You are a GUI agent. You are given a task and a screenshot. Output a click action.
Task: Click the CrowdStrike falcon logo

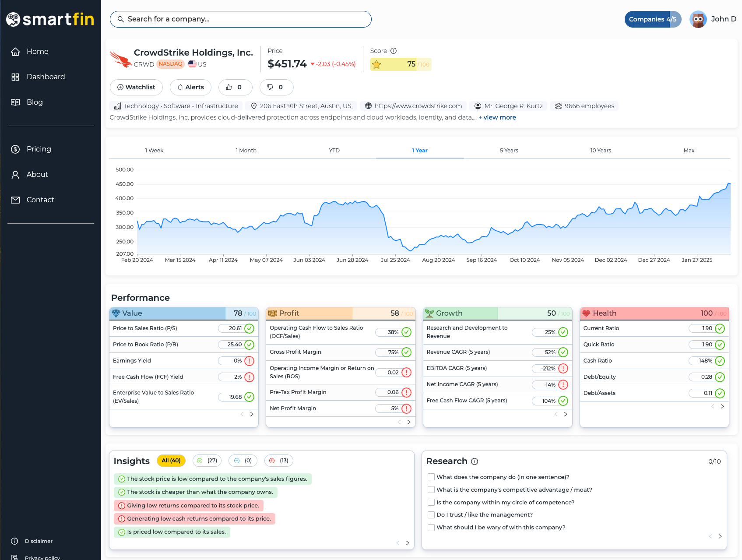click(120, 59)
